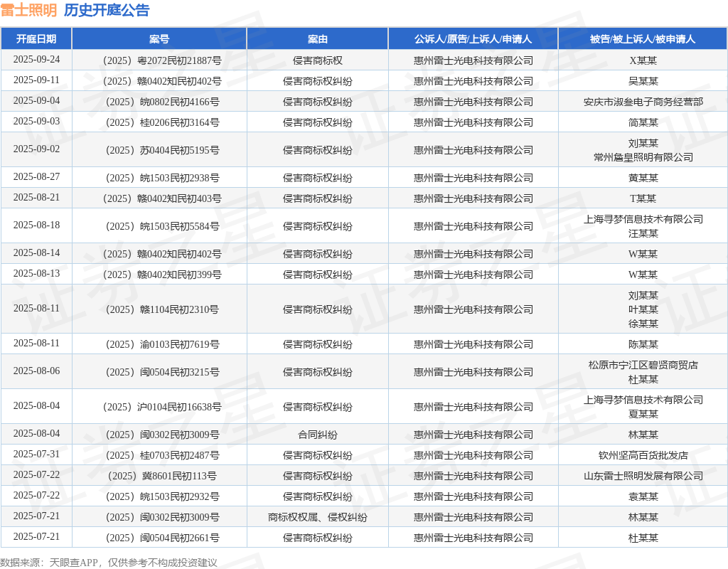Select the 被告/被上诉人/被申请人 header
Image resolution: width=728 pixels, height=569 pixels.
click(643, 39)
